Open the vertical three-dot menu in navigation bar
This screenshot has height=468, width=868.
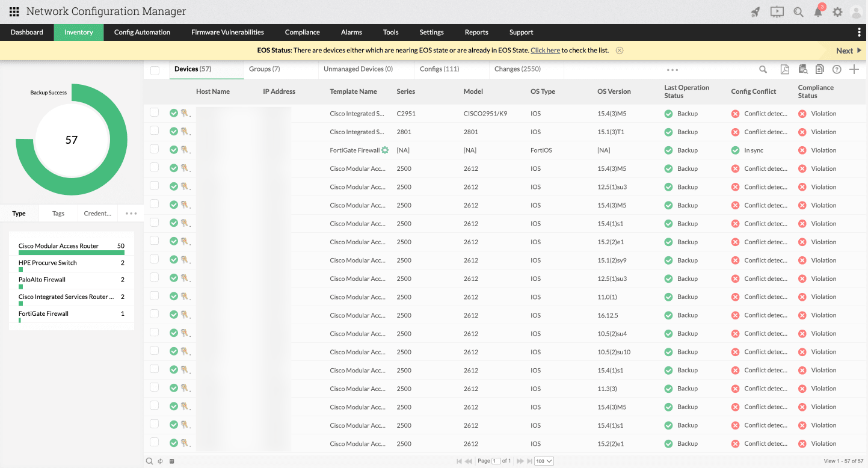[x=859, y=32]
